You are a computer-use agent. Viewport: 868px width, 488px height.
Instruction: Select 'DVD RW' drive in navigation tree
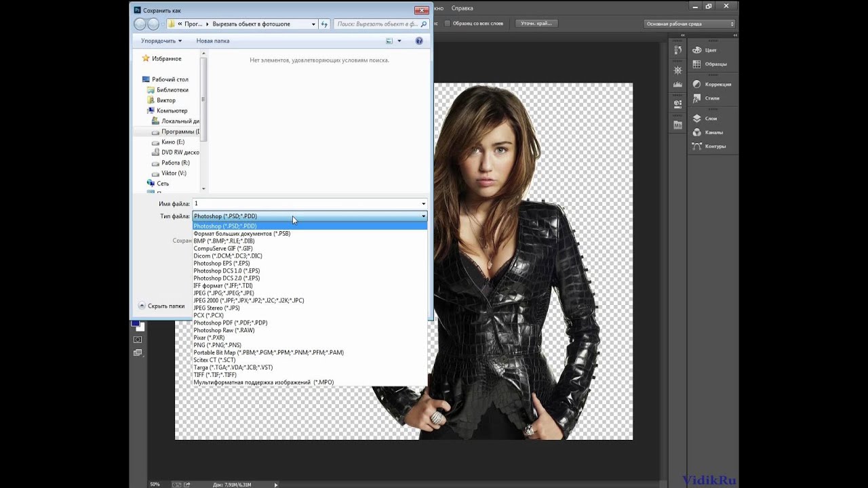(x=180, y=152)
